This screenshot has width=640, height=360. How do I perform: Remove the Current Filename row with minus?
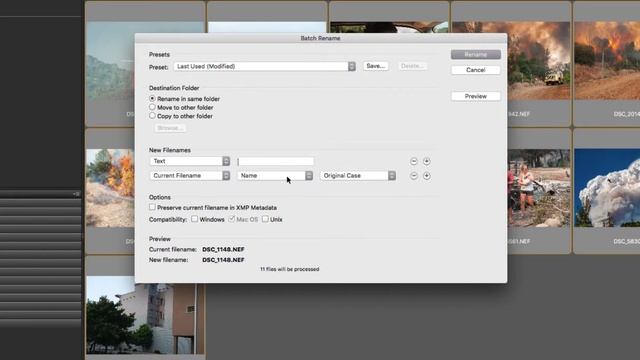coord(414,176)
